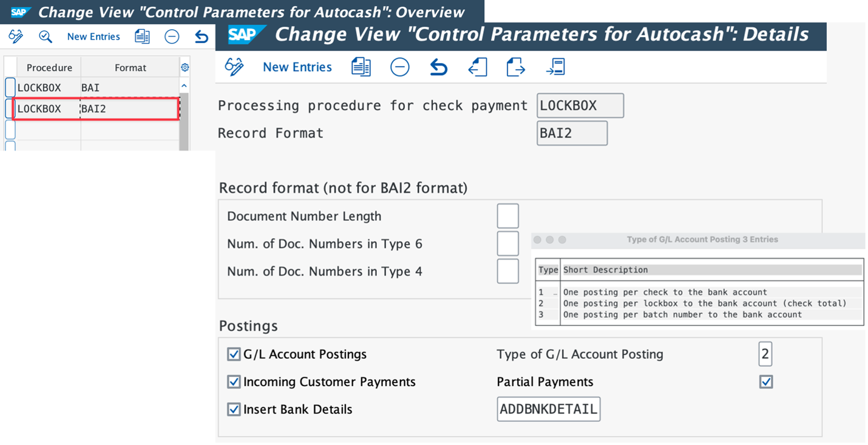Click the scroll-up arrow in the Overview list
The image size is (868, 445).
185,86
